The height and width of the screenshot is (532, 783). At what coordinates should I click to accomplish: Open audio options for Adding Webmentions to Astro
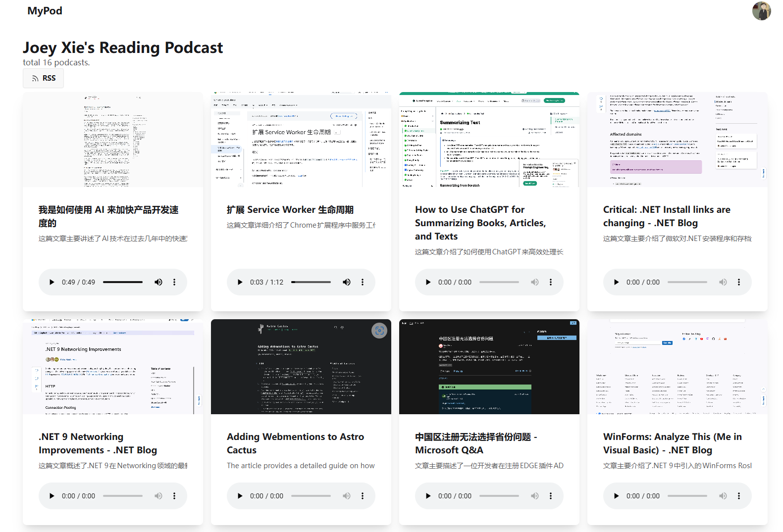pos(363,496)
